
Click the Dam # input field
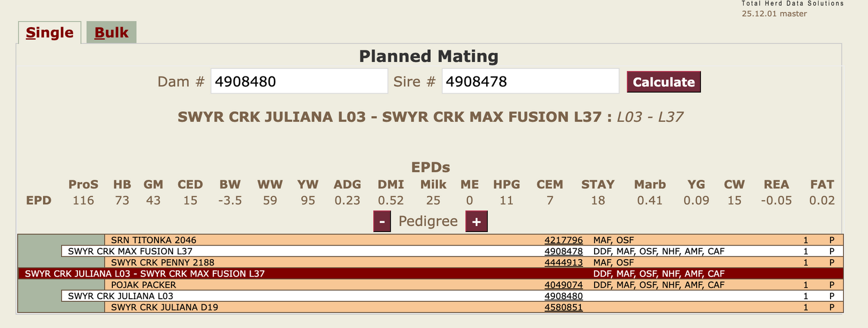click(299, 81)
